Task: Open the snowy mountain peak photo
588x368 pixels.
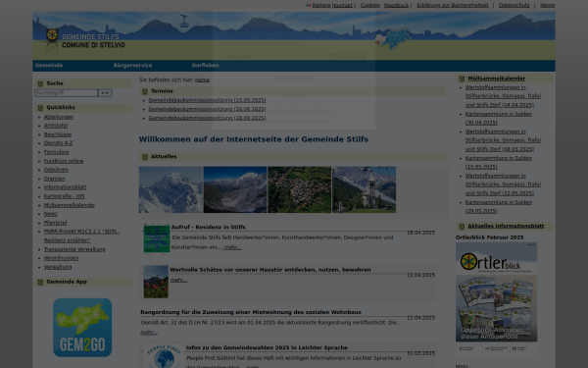Action: (x=171, y=189)
